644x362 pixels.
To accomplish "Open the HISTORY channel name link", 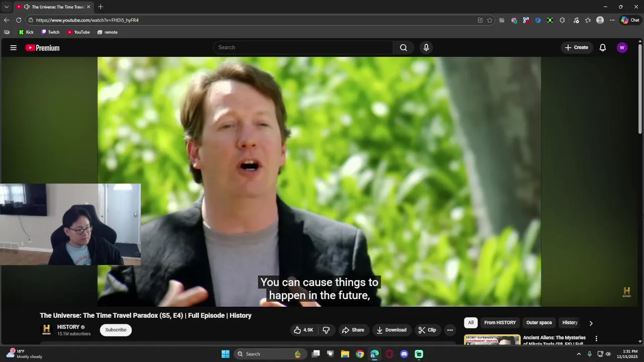I will (x=68, y=327).
